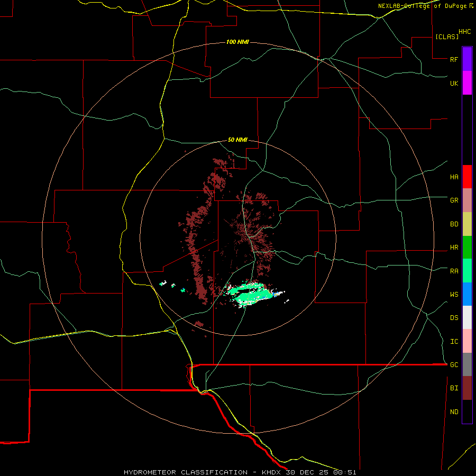The width and height of the screenshot is (476, 476).
Task: Click the purple RF legend swatch
Action: tap(467, 59)
